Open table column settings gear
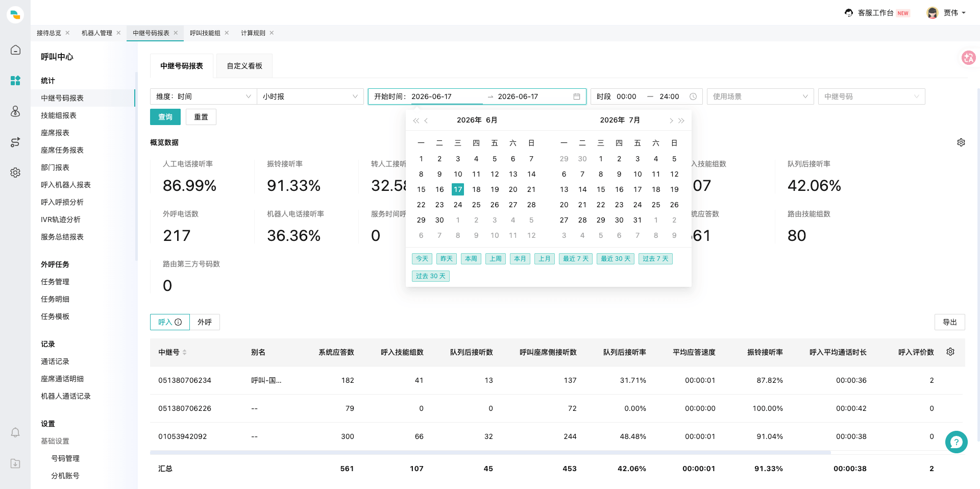 (x=950, y=352)
